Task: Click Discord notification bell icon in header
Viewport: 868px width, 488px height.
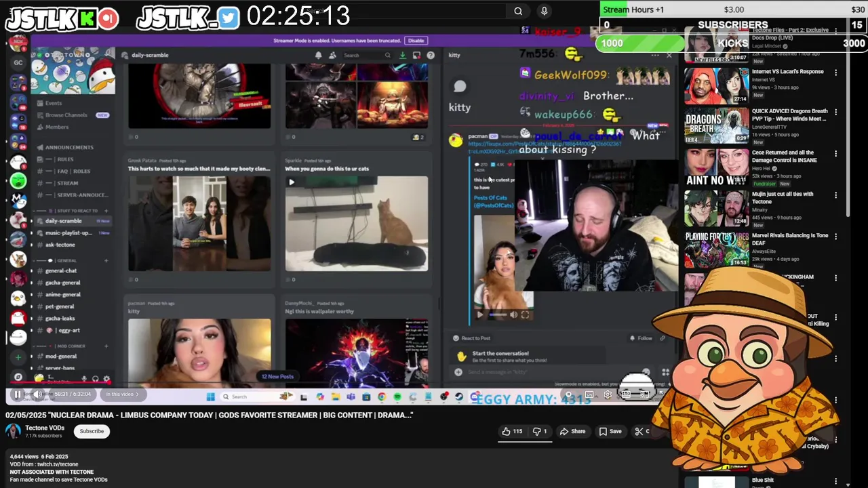Action: tap(318, 55)
